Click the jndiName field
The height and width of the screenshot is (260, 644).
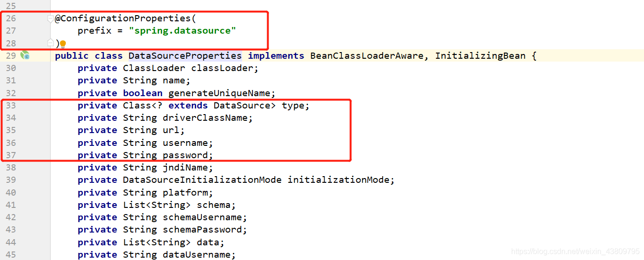point(185,168)
